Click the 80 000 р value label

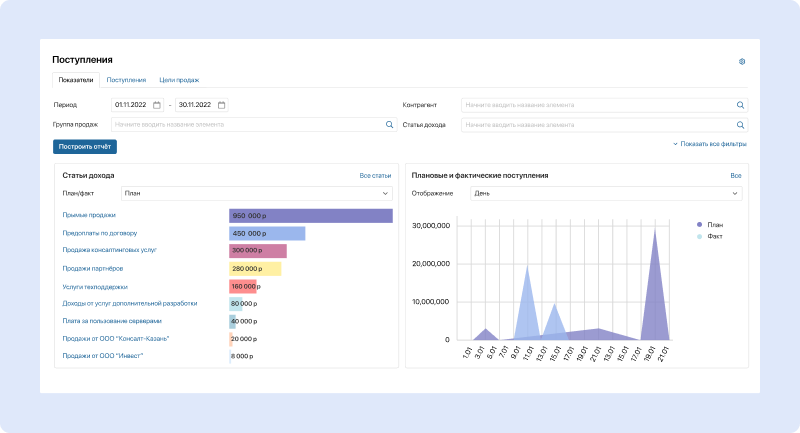(x=244, y=304)
